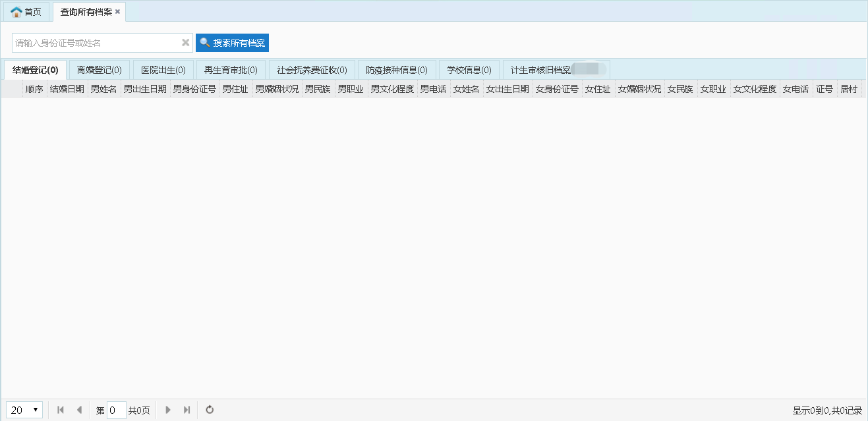Go to first page of results
This screenshot has width=868, height=421.
pyautogui.click(x=61, y=410)
